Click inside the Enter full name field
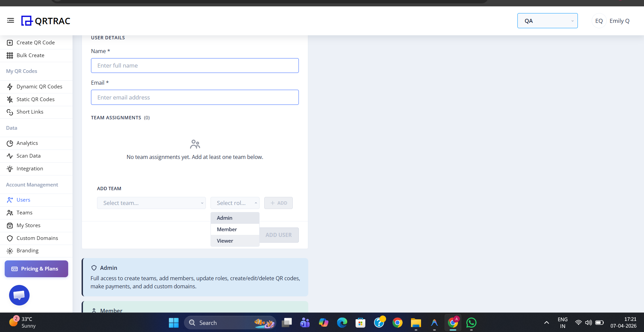Viewport: 644px width, 332px height. (195, 65)
